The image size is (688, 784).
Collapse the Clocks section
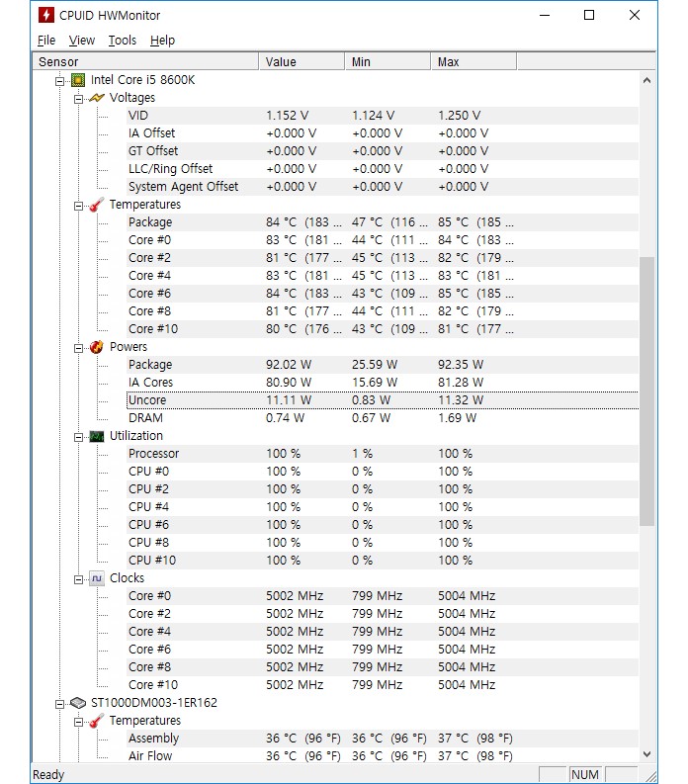coord(78,580)
